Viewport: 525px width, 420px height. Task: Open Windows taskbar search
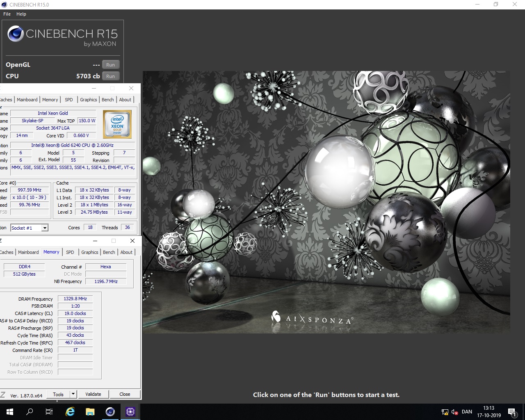tap(30, 412)
